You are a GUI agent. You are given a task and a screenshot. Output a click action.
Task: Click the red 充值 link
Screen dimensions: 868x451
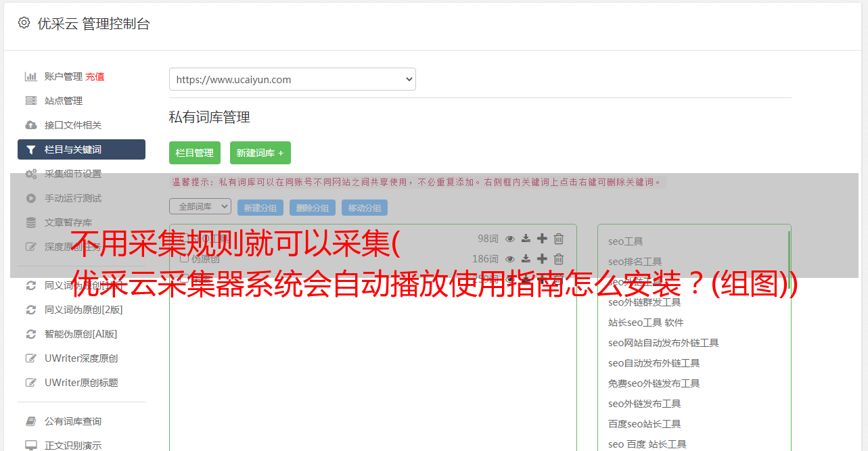click(95, 76)
